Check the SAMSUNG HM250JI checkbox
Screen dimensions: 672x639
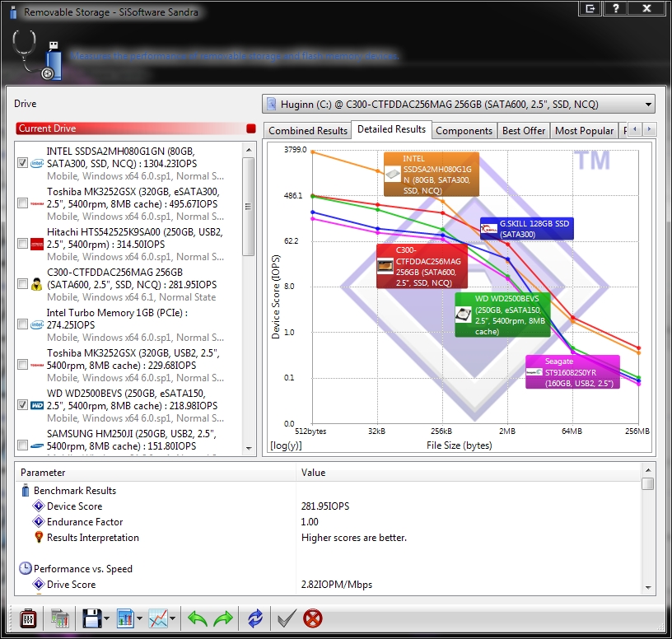click(23, 445)
